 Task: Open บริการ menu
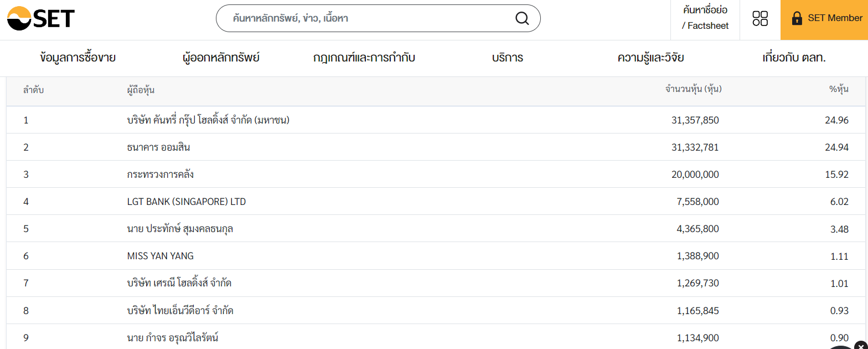pos(507,58)
